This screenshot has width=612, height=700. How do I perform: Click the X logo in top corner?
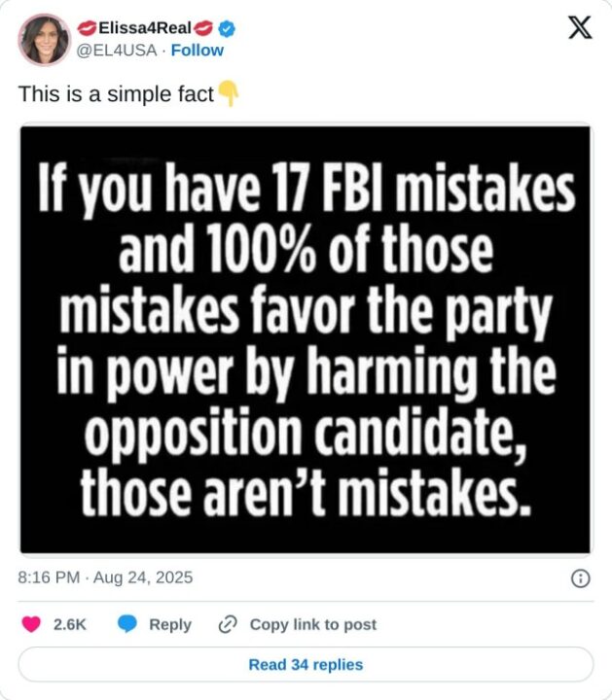[579, 28]
